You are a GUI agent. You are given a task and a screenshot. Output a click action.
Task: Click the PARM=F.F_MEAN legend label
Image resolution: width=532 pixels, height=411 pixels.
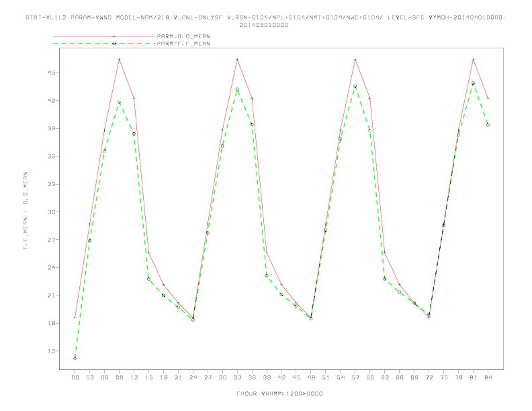[x=183, y=44]
